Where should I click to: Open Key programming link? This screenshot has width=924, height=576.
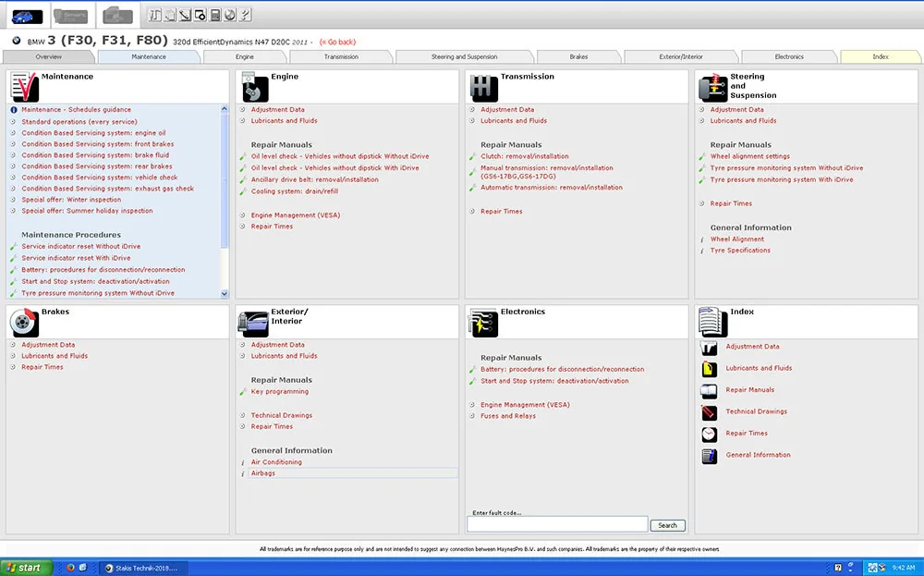(x=280, y=391)
